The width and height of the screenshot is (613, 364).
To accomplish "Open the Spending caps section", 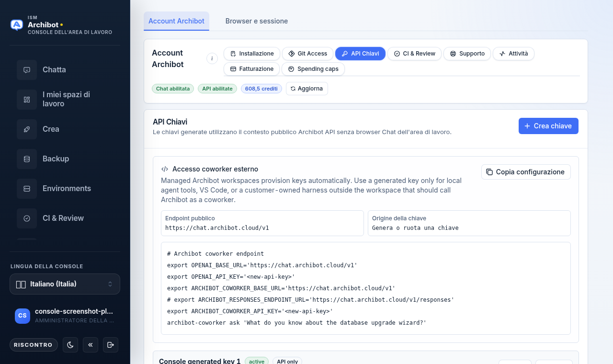I will 313,69.
